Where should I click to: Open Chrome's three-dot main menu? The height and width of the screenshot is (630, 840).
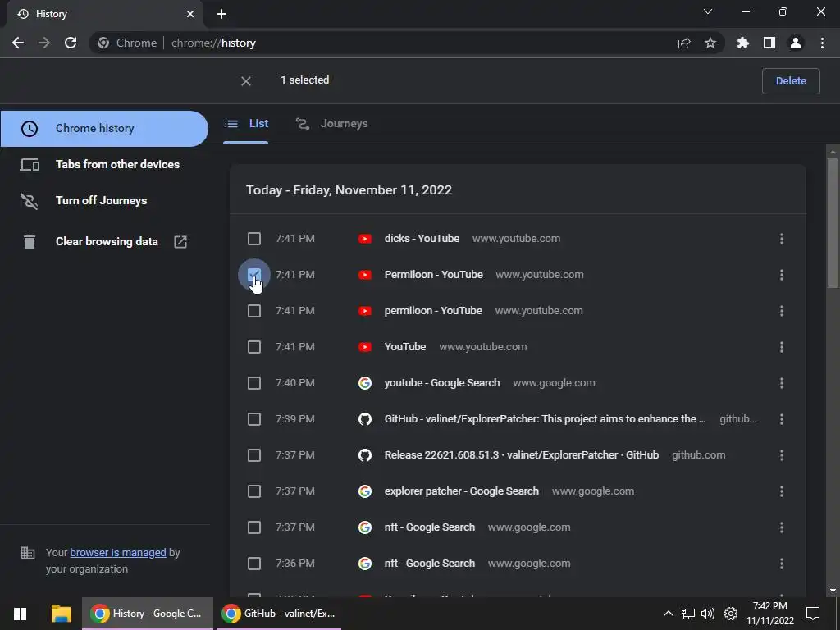click(822, 43)
